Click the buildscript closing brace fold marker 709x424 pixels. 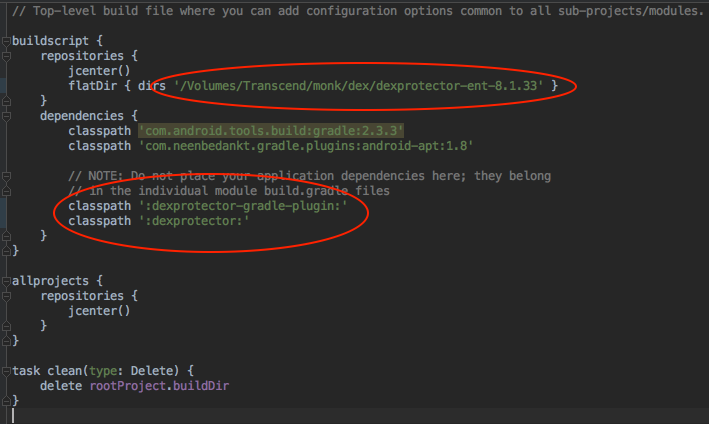[5, 250]
